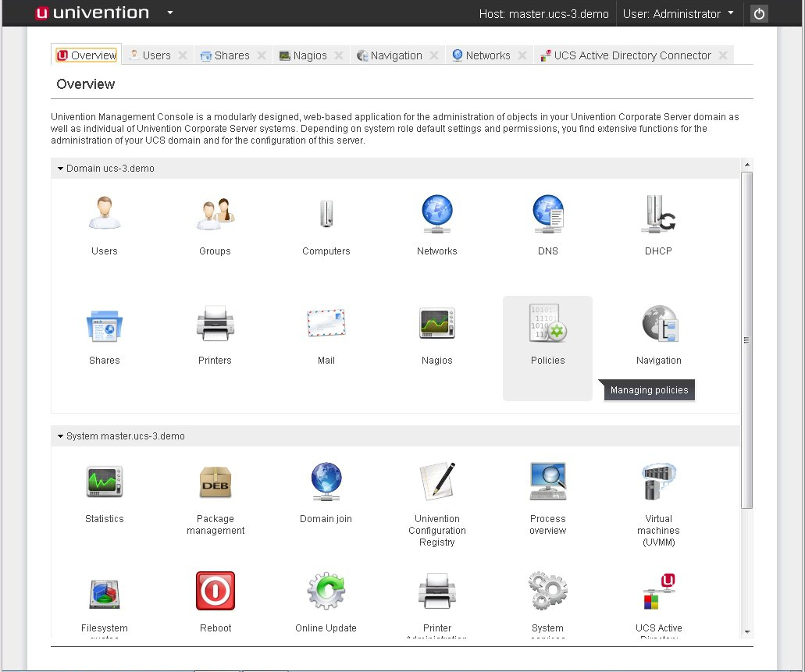This screenshot has height=672, width=805.
Task: Open Process overview
Action: coord(548,481)
